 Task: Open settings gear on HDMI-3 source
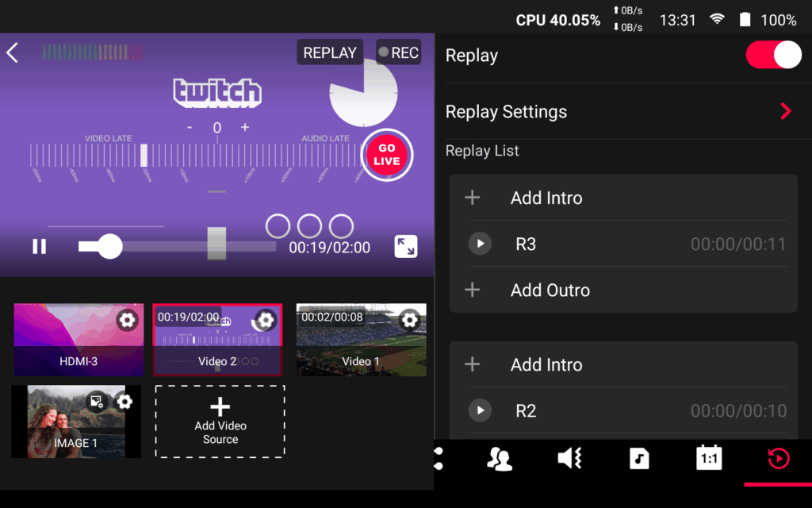(126, 320)
